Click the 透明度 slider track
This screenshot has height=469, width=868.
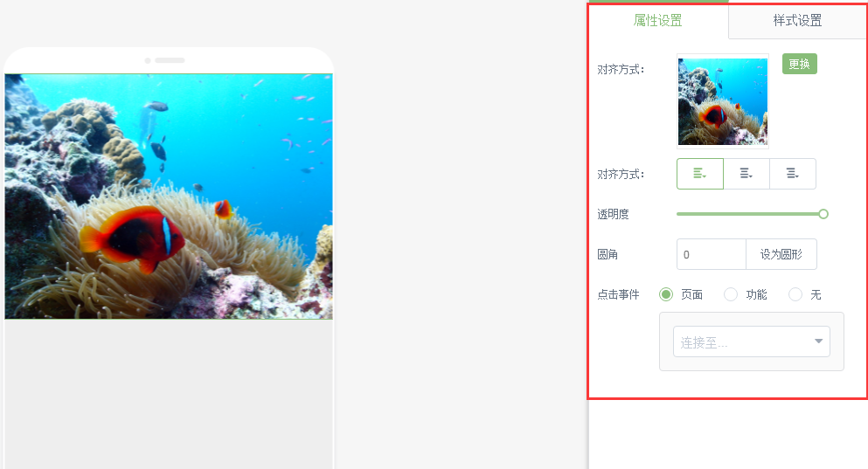(x=749, y=214)
